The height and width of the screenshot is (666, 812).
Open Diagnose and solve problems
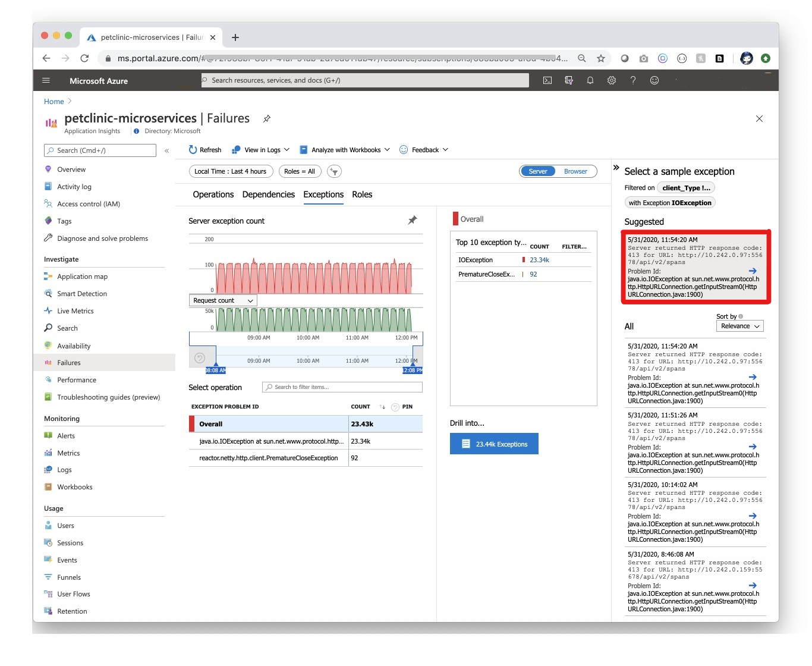103,238
